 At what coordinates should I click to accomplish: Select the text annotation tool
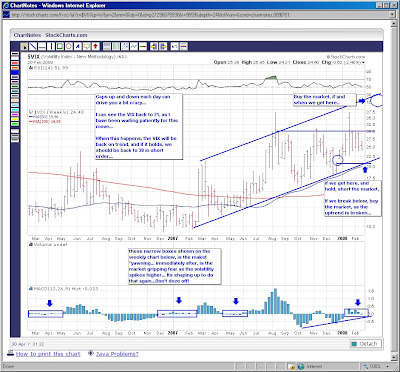pyautogui.click(x=78, y=46)
